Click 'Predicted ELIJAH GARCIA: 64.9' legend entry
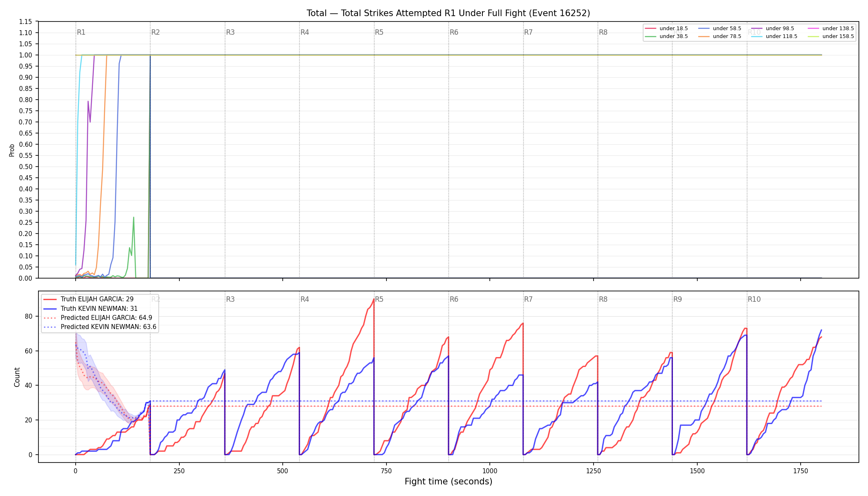 click(x=106, y=318)
